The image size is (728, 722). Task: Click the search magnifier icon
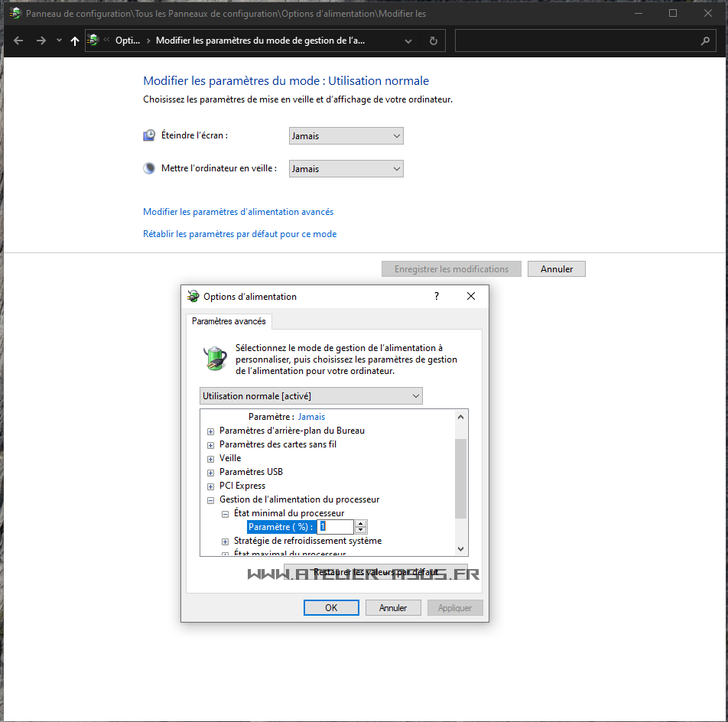point(705,41)
